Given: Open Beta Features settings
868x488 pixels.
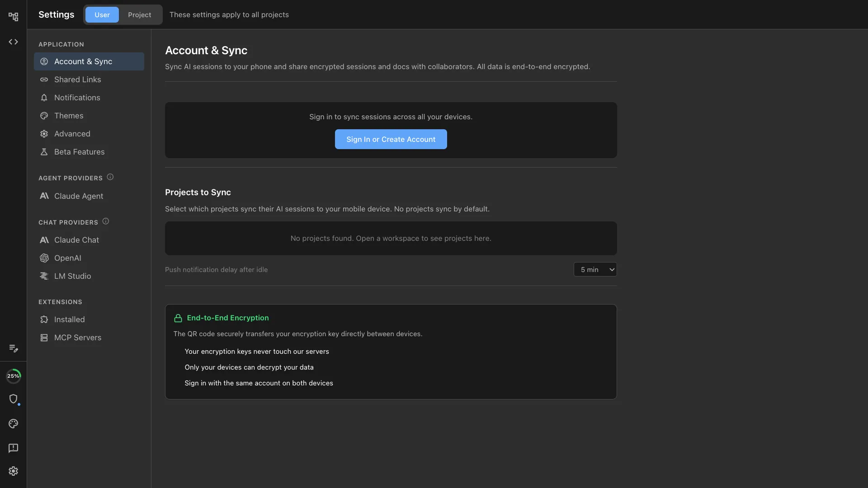Looking at the screenshot, I should click(79, 152).
